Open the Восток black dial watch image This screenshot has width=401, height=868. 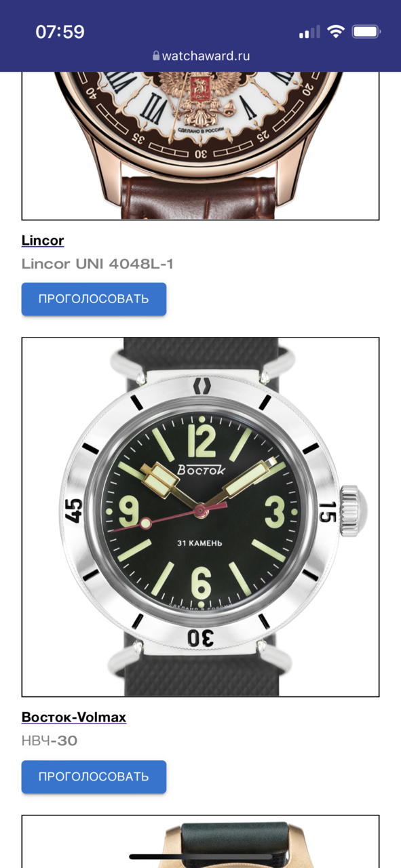click(x=200, y=517)
